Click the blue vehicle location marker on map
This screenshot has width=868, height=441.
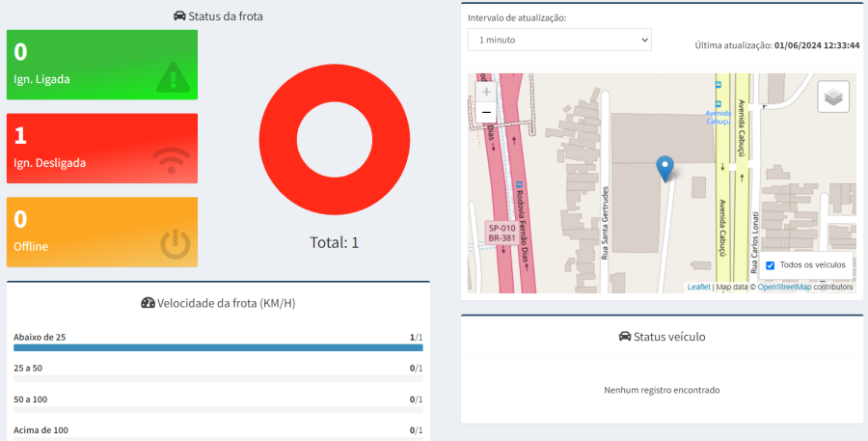(665, 168)
